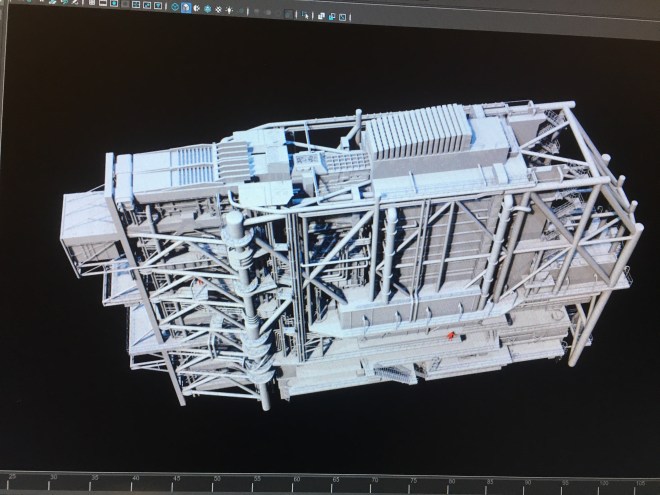Click Isolate Select in panel toolbar
660x495 pixels.
coord(305,14)
